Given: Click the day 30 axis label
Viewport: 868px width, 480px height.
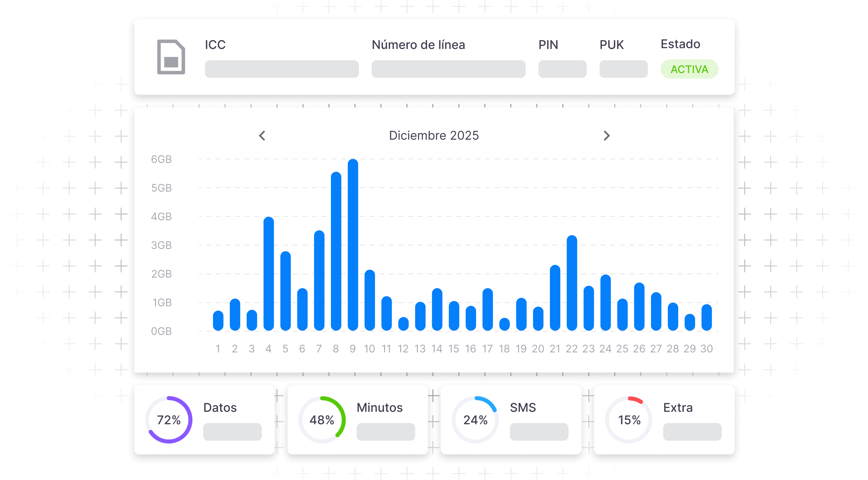Looking at the screenshot, I should pyautogui.click(x=706, y=349).
